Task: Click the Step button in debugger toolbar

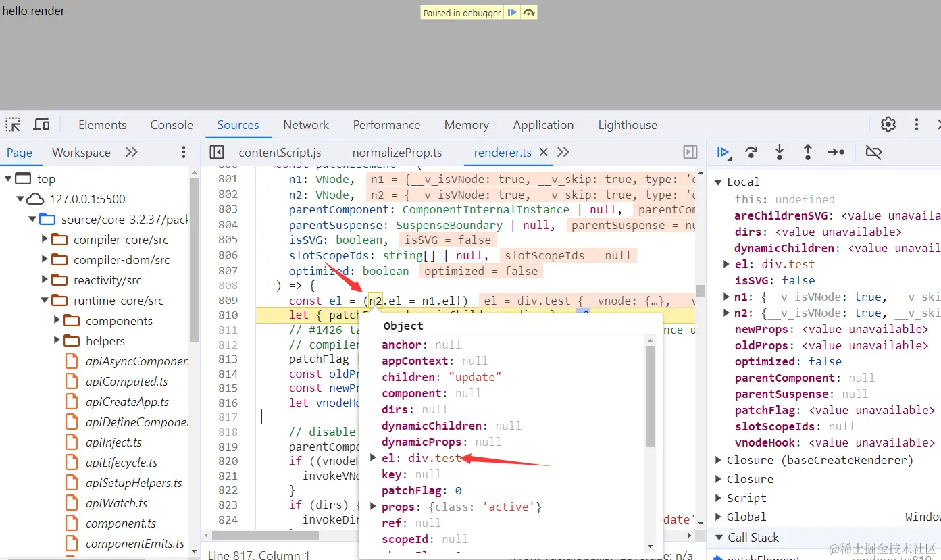Action: (836, 152)
